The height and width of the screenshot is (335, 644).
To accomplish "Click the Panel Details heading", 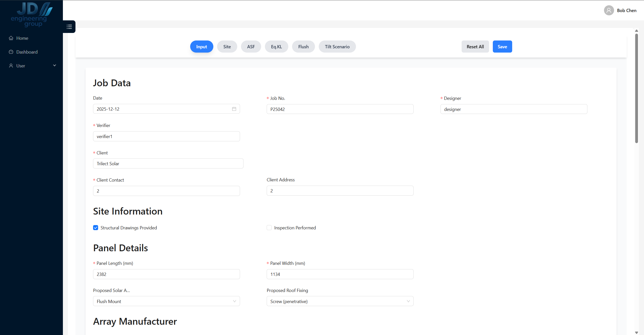I will tap(120, 248).
